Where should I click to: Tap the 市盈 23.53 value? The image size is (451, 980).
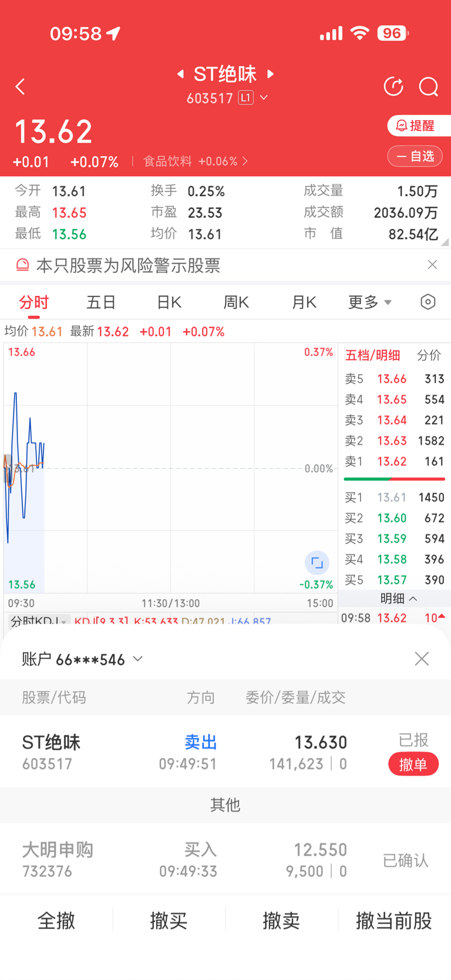tap(205, 213)
